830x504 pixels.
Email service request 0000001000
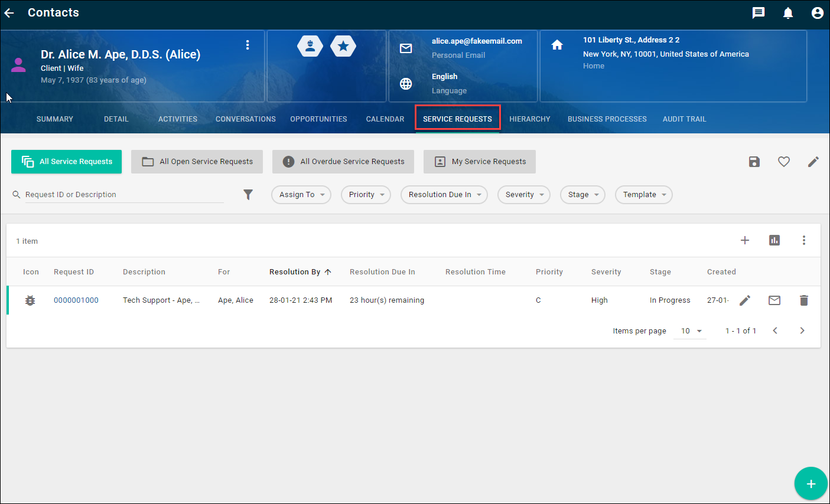[x=774, y=300]
